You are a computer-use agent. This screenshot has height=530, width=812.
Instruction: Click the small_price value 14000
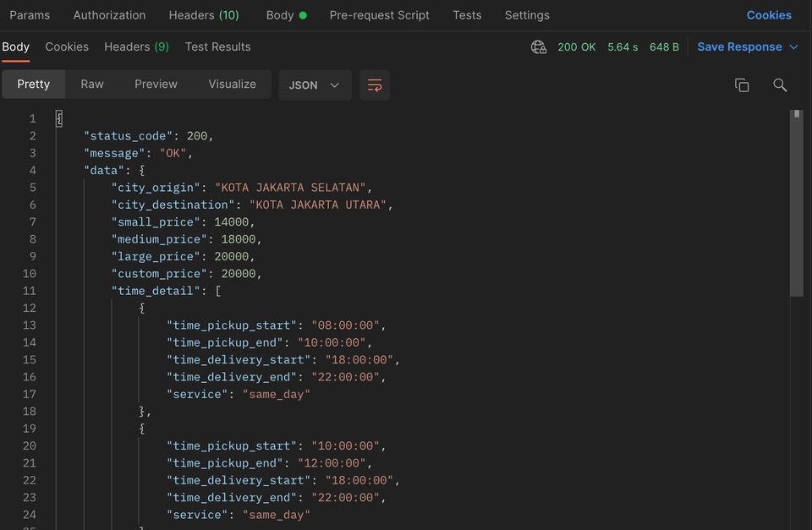(232, 222)
